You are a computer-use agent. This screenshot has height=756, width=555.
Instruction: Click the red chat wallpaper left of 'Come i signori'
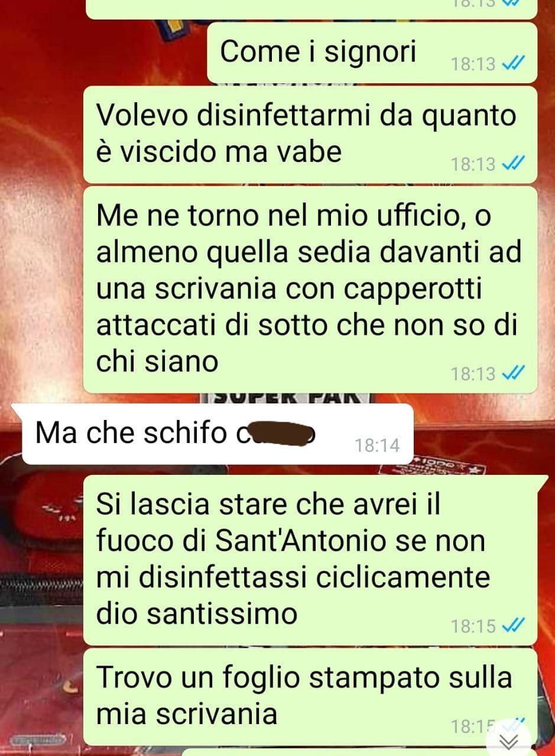click(100, 53)
